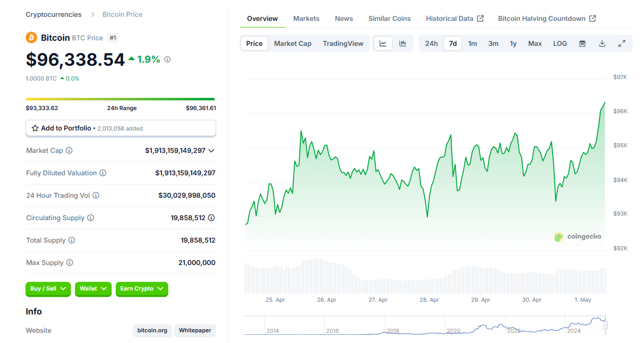Click the $96,338.54 price value
Screen dimensions: 644x343
click(x=75, y=60)
